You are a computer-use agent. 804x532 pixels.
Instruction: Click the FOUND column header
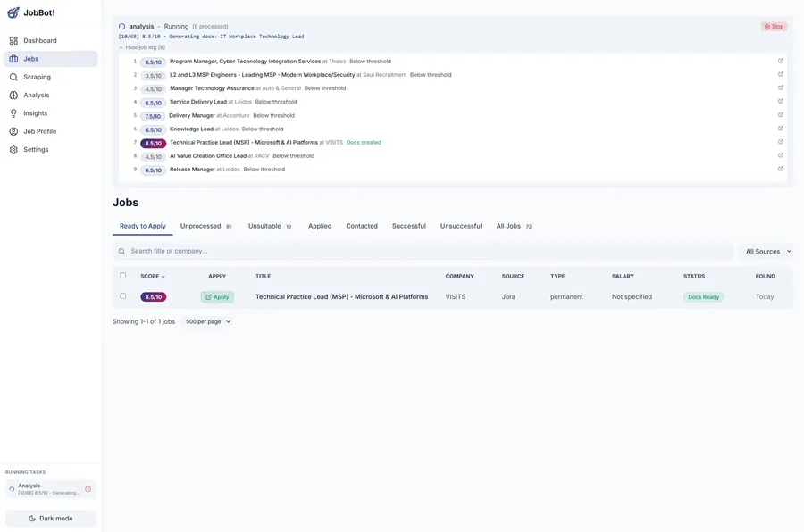click(x=765, y=276)
